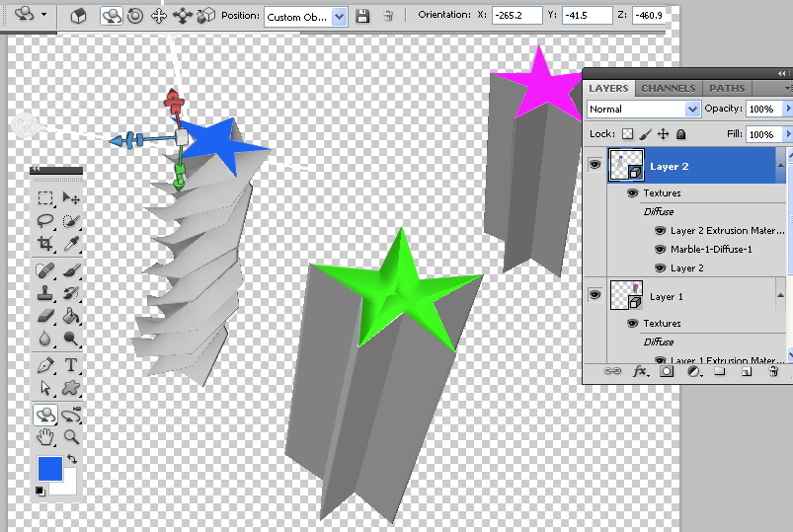Screen dimensions: 793x532
Task: Click the blue foreground color swatch
Action: point(49,468)
